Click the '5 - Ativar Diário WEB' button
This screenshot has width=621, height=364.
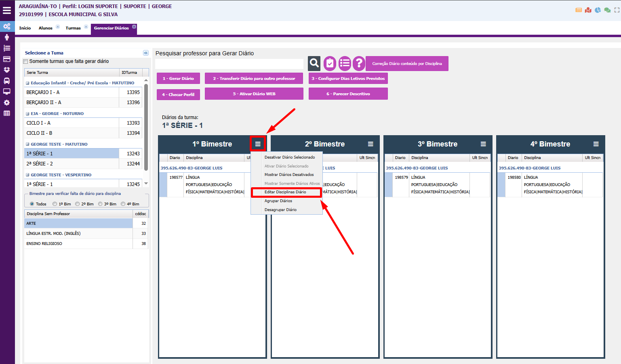point(254,94)
